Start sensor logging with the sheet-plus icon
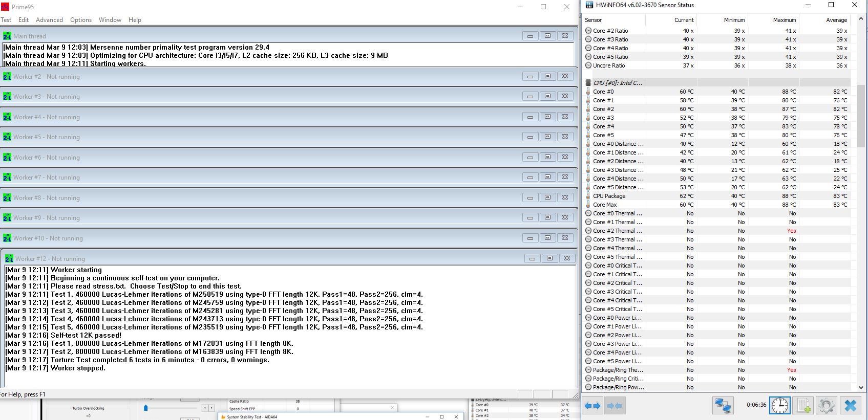 coord(803,406)
